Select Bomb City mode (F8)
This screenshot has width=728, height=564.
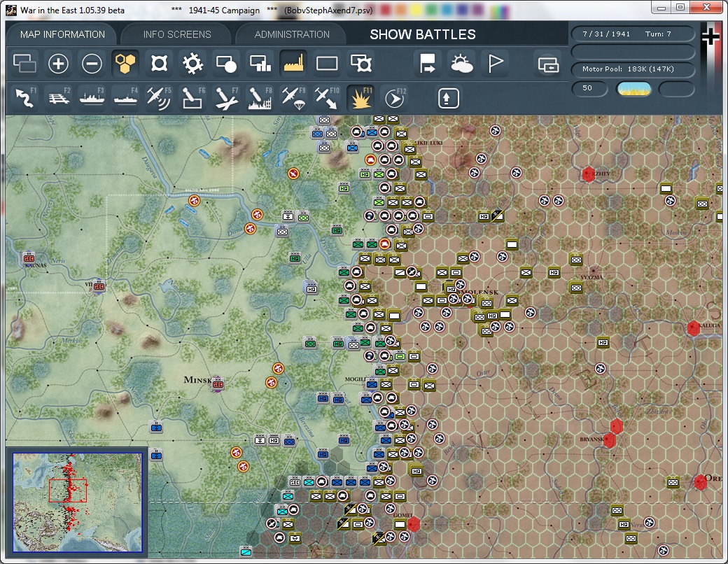pyautogui.click(x=260, y=98)
